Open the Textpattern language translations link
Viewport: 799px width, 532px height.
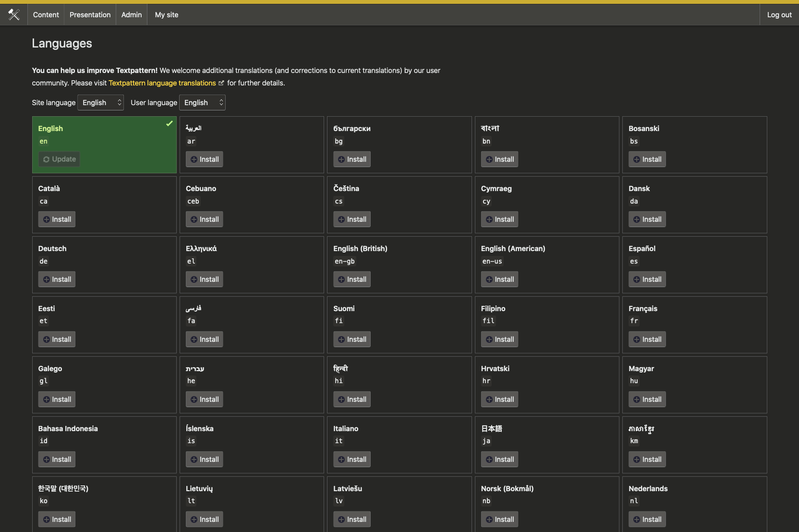pyautogui.click(x=162, y=83)
